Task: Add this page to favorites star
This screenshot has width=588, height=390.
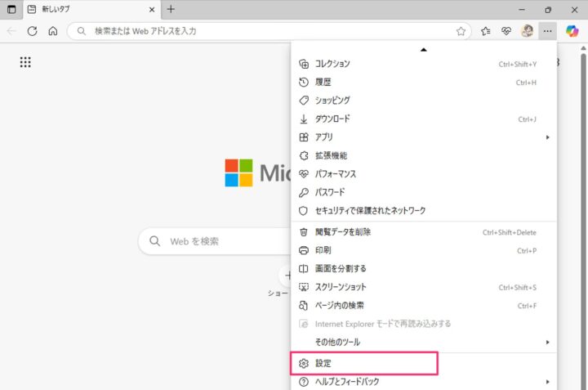Action: pyautogui.click(x=461, y=31)
